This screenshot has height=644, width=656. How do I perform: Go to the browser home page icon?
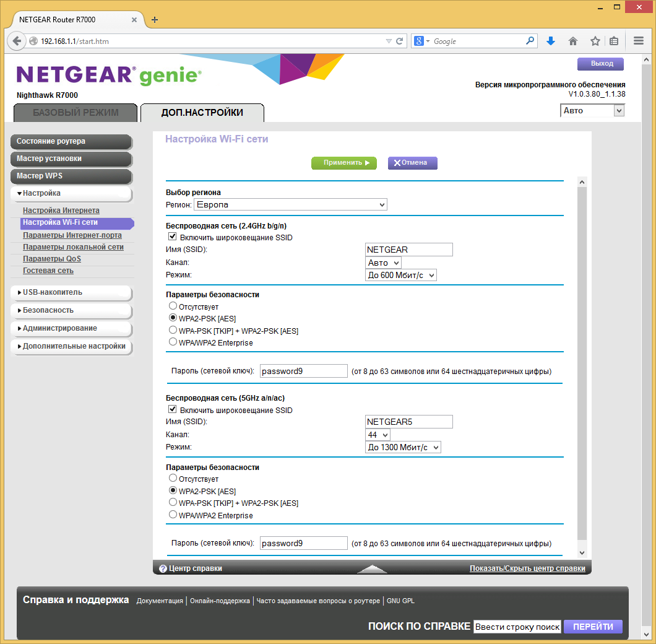pos(572,41)
